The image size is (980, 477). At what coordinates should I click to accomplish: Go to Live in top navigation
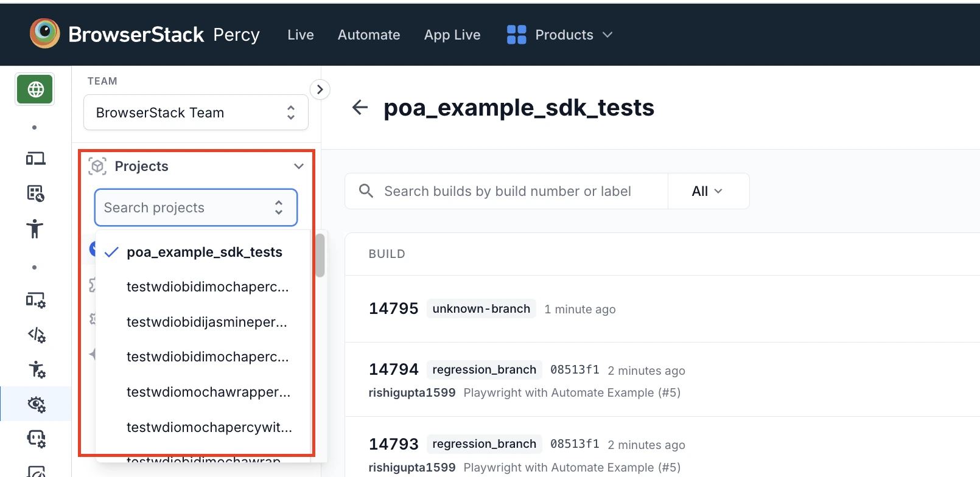coord(301,35)
